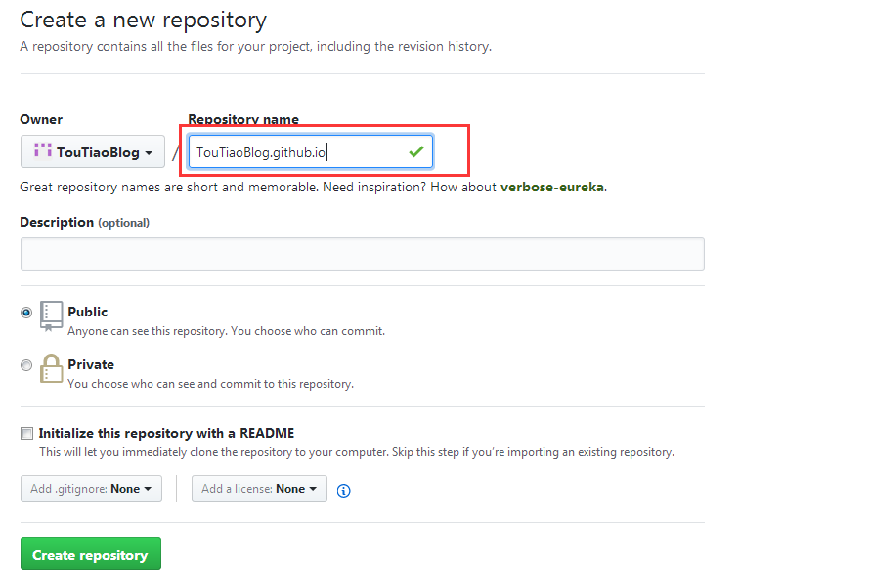Click the verbose-eureka name suggestion
This screenshot has height=588, width=870.
coord(552,187)
